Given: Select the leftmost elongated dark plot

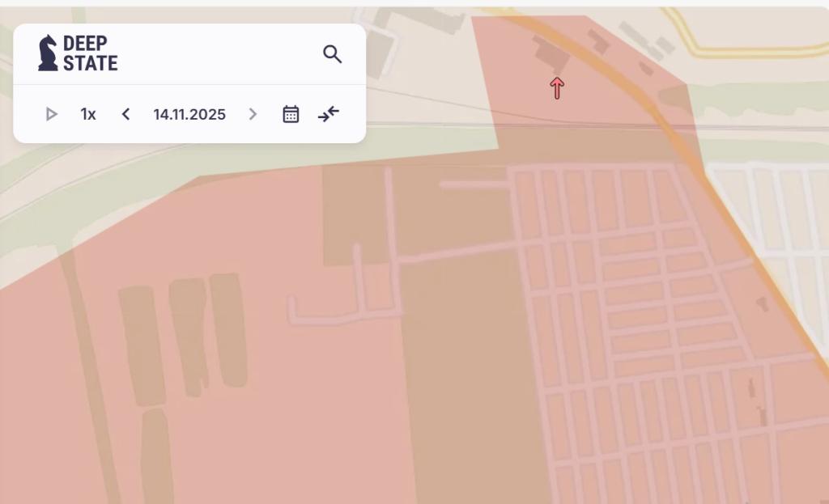Looking at the screenshot, I should (x=142, y=345).
